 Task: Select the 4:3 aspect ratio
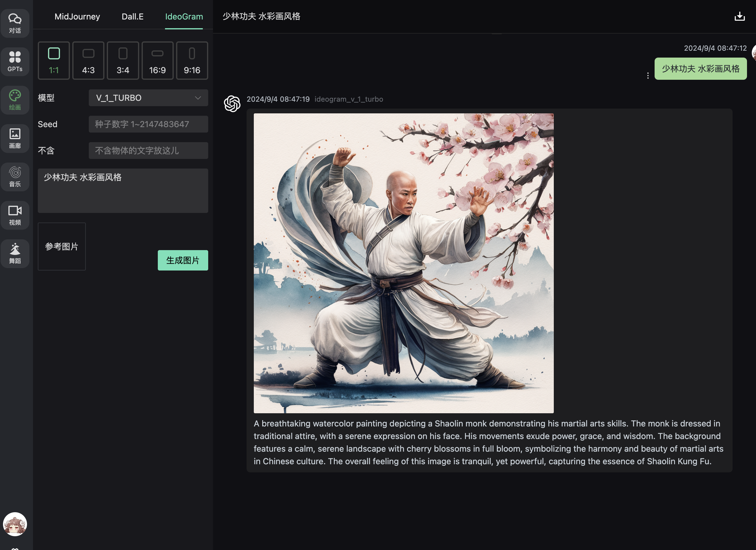pos(88,61)
